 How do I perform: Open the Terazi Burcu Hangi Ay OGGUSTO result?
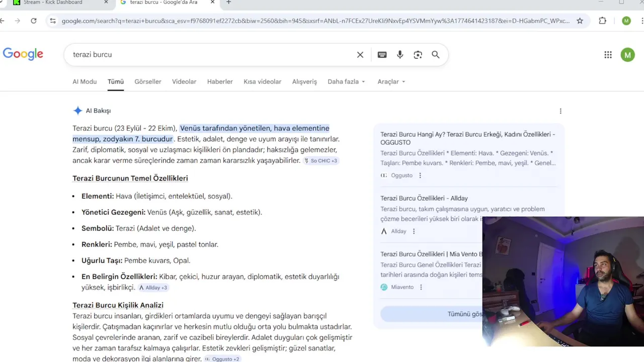468,138
